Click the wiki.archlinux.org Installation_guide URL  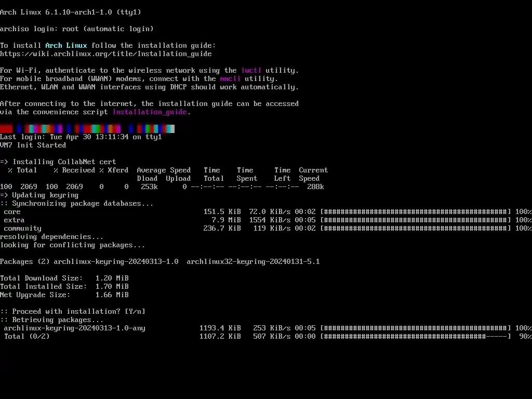106,54
